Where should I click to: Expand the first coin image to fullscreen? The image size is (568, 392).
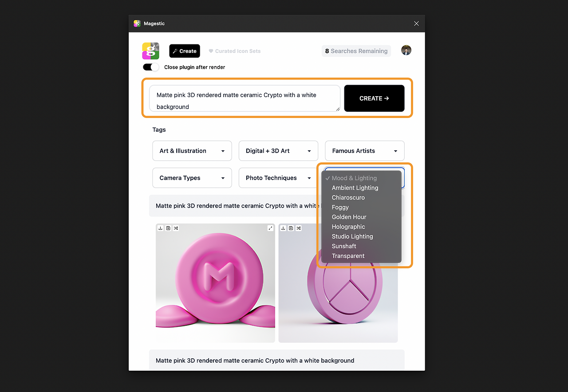(x=270, y=228)
